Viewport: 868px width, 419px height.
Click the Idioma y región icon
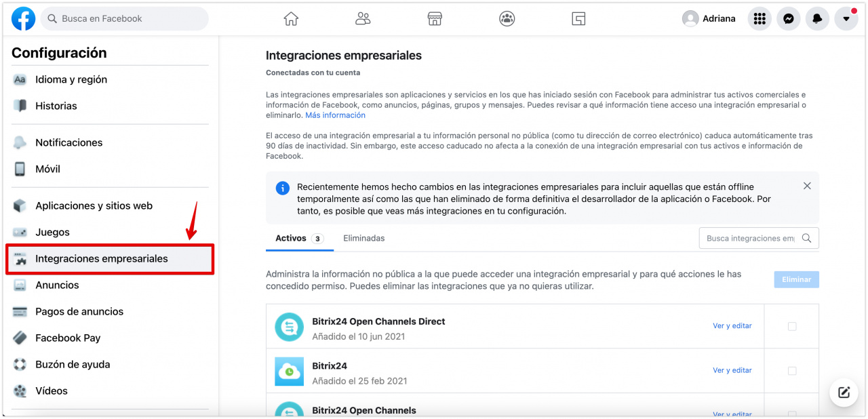coord(20,79)
